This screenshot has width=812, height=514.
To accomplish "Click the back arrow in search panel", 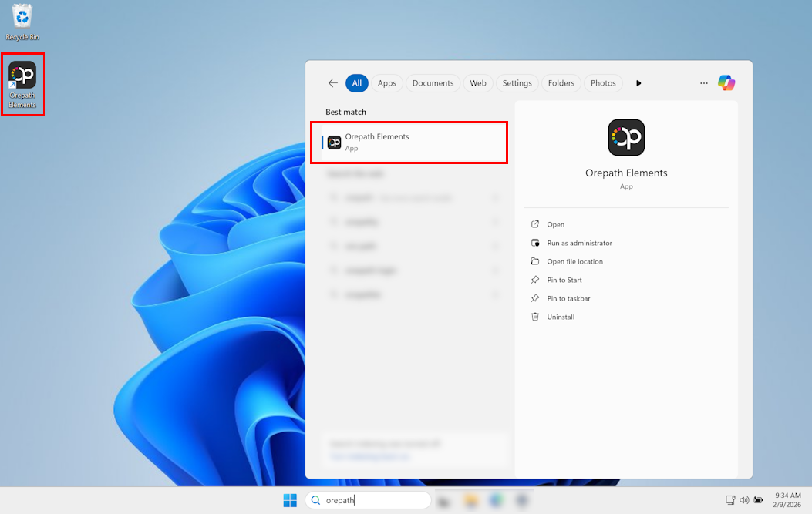I will click(x=333, y=83).
